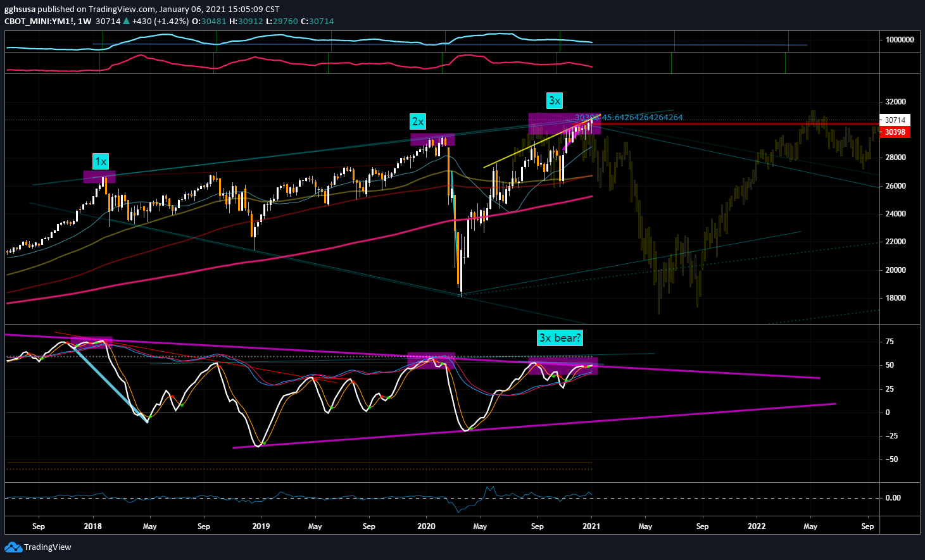Click the 1W timeframe indicator in header
This screenshot has height=560, width=925.
[84, 21]
